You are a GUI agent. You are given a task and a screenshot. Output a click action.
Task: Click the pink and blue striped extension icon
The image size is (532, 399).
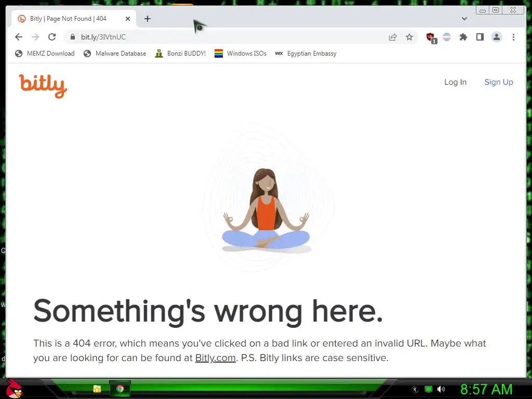pyautogui.click(x=447, y=37)
